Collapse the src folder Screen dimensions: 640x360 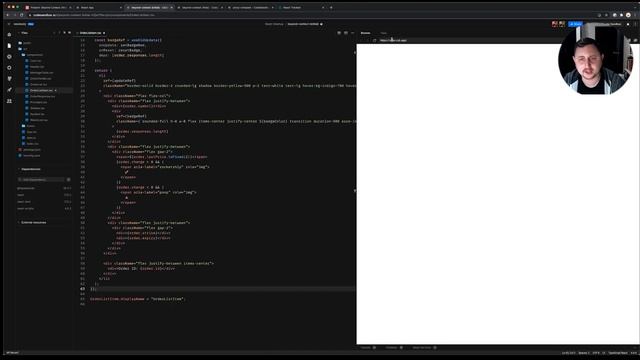(25, 49)
